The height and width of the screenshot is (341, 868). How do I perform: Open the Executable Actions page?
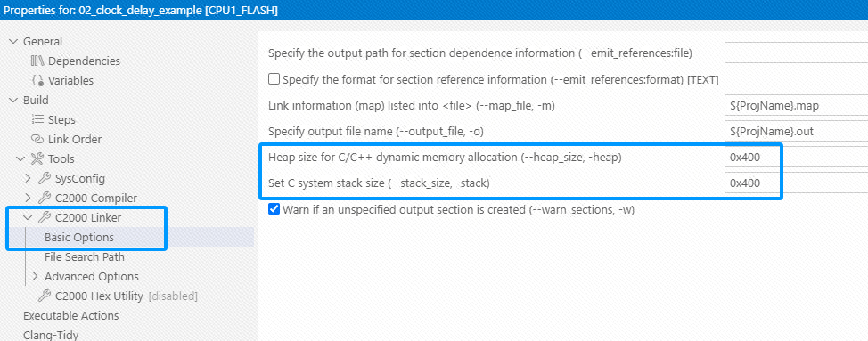71,315
